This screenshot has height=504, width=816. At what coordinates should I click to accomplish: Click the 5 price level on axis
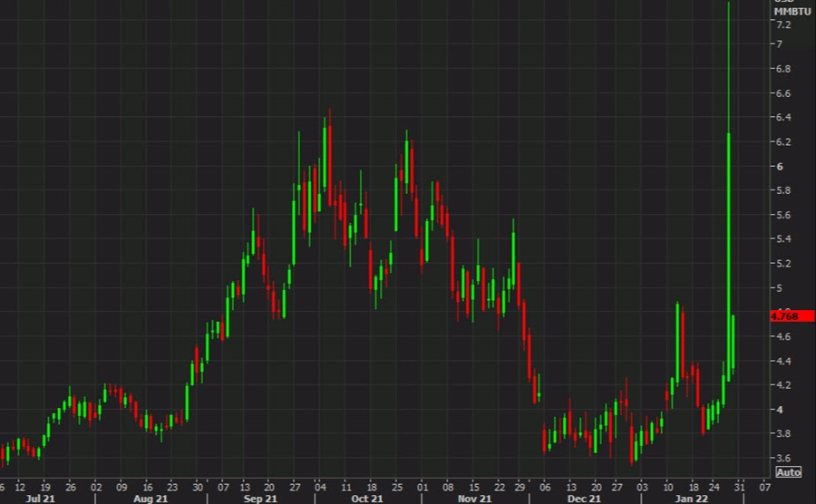(778, 288)
